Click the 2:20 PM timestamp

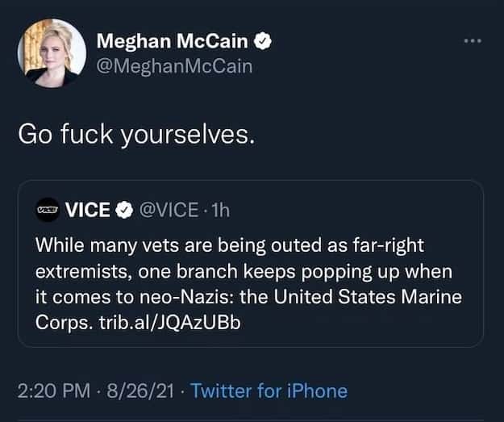53,391
